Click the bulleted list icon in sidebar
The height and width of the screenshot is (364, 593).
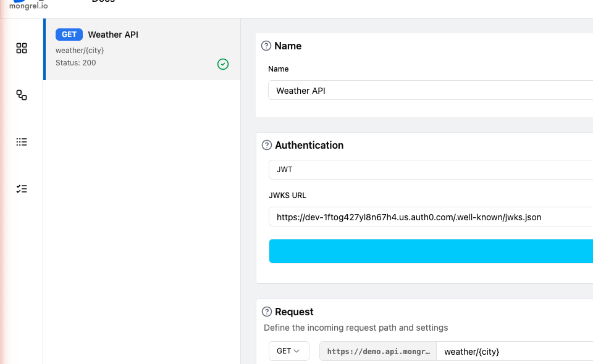point(22,142)
